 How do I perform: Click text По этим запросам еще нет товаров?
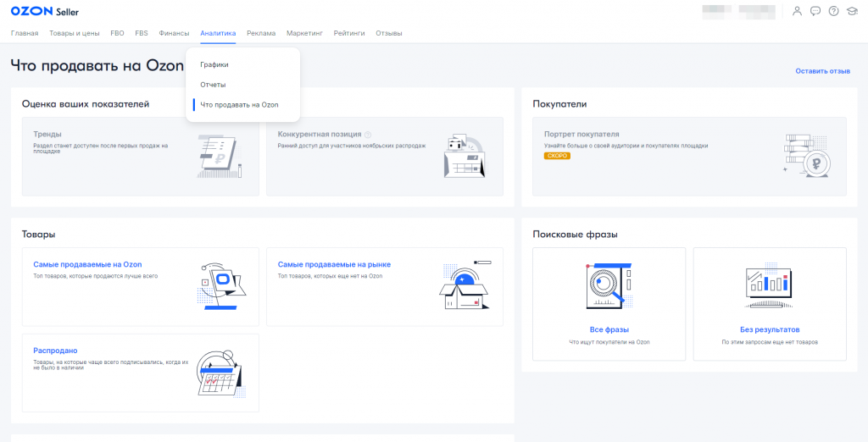(770, 342)
